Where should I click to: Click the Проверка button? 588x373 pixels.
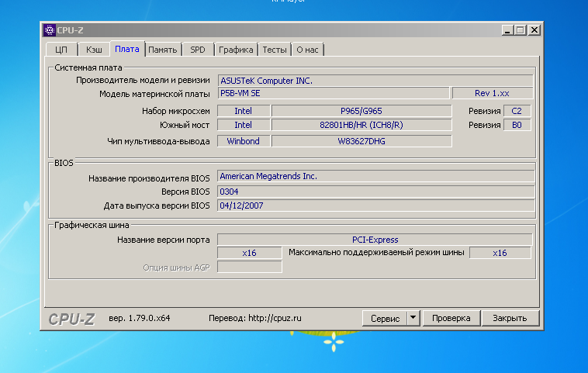click(x=451, y=318)
